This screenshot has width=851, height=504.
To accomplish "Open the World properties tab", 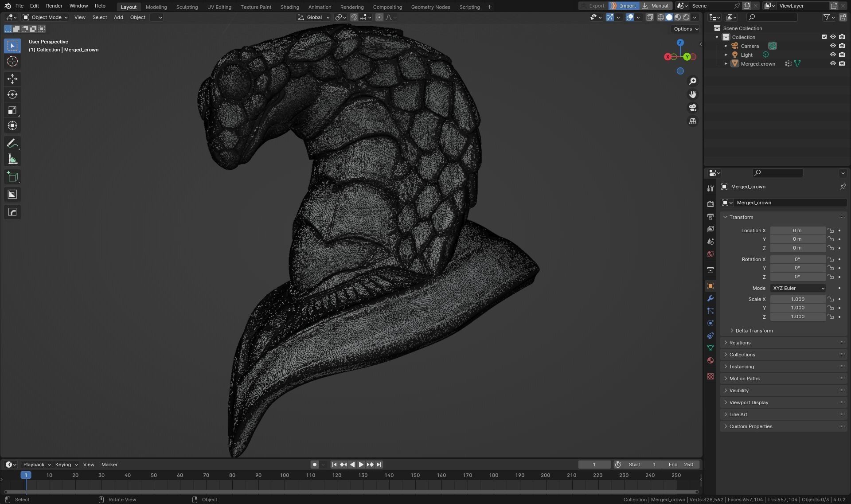I will click(x=710, y=254).
